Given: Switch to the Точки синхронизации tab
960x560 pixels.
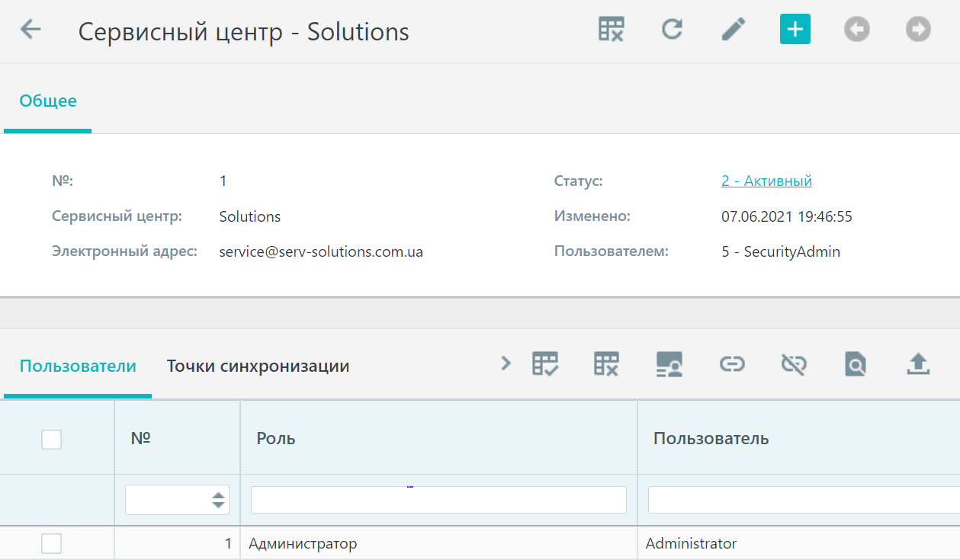Looking at the screenshot, I should [x=258, y=366].
